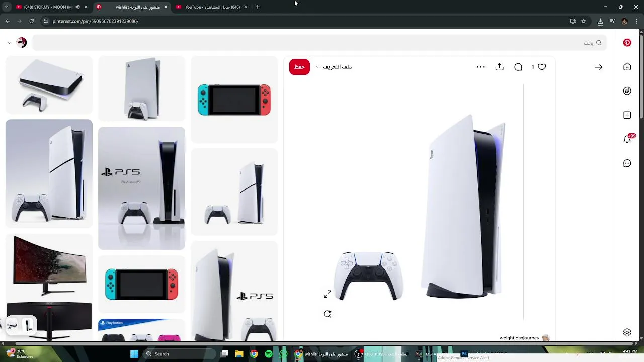Screen dimensions: 644x362
Task: Open pin's three-dot more options
Action: 480,67
